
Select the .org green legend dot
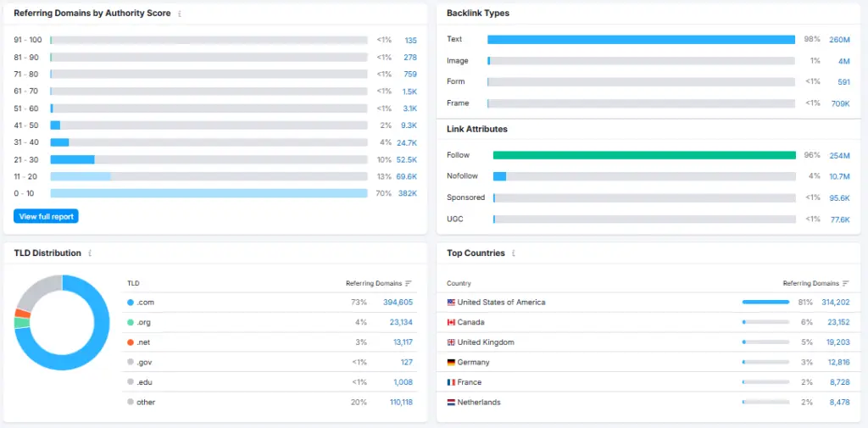(x=131, y=322)
